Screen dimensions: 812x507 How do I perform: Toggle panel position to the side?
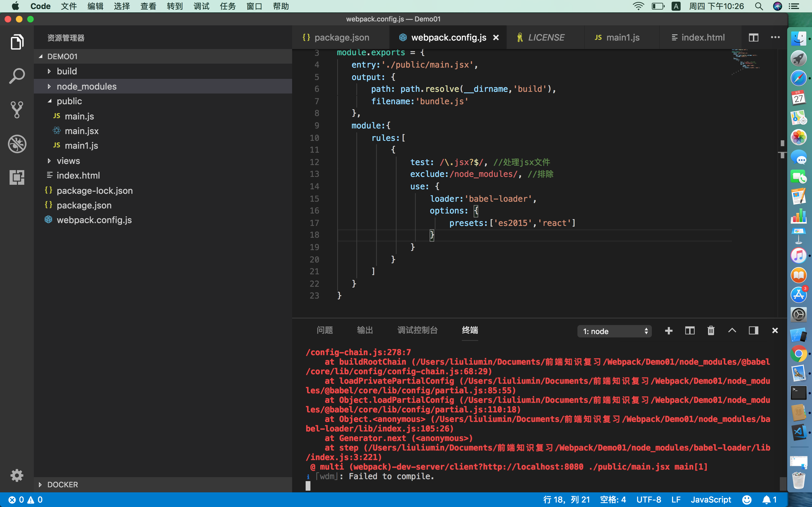pos(753,331)
